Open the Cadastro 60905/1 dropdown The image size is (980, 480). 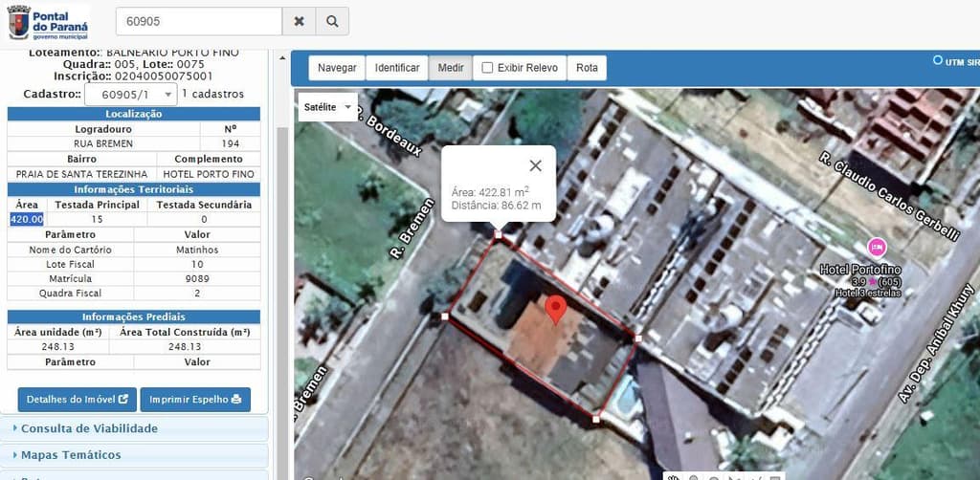tap(130, 95)
